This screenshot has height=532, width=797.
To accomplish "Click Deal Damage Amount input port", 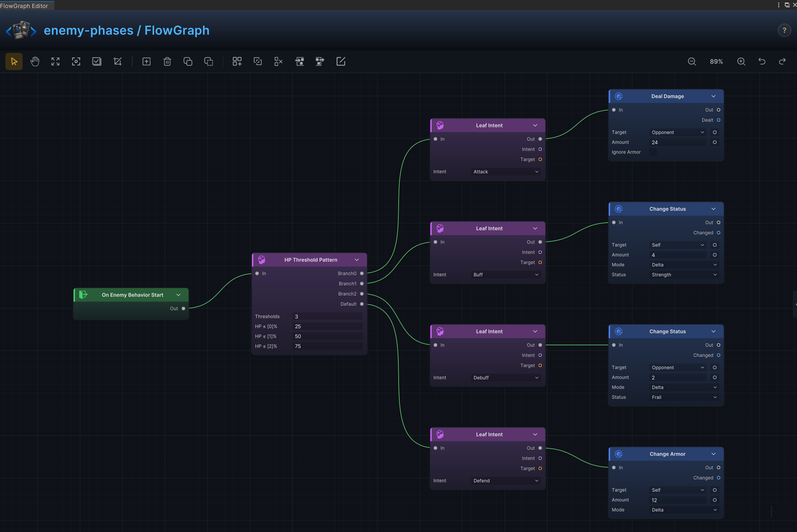I will pos(714,142).
